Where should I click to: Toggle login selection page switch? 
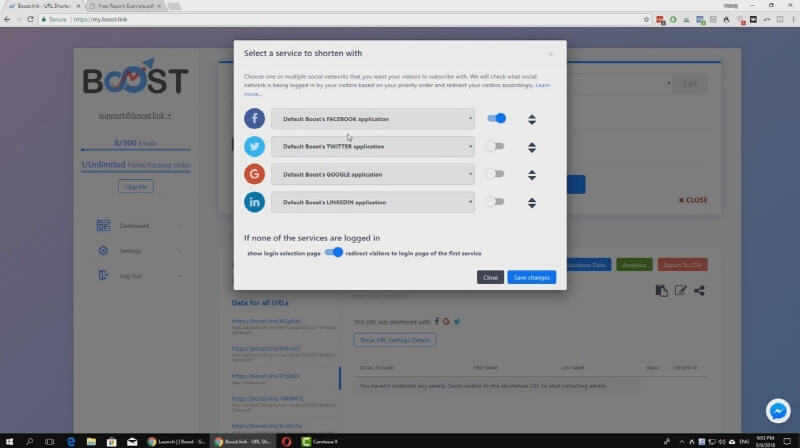tap(334, 253)
